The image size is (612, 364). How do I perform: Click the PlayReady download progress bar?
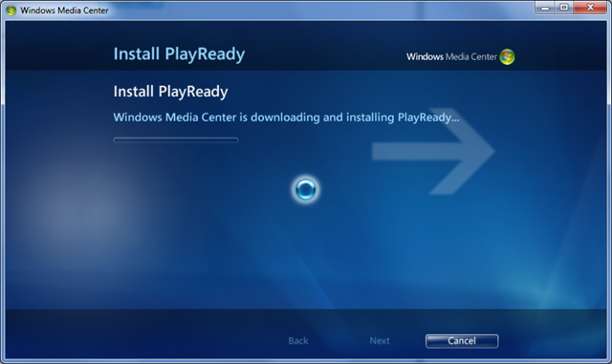[176, 140]
